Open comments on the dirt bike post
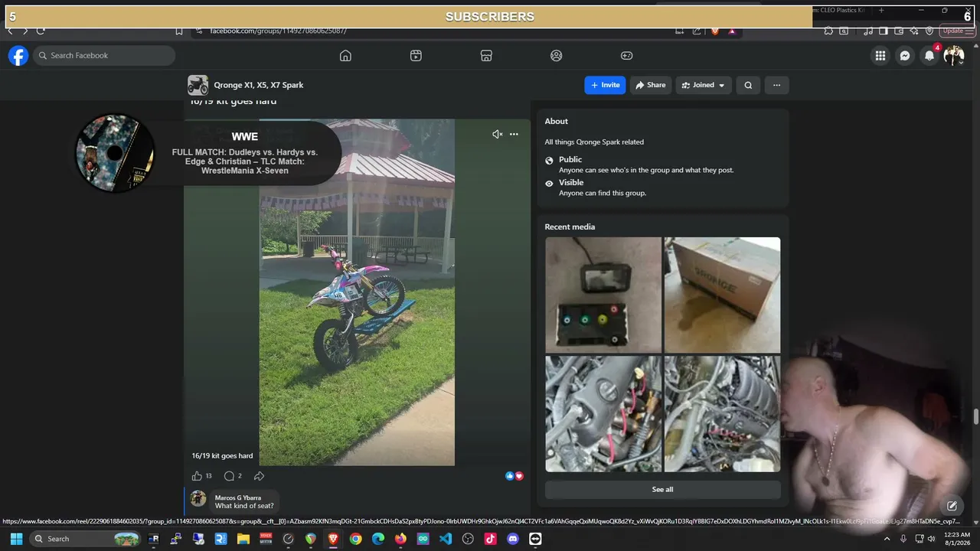 pos(229,476)
